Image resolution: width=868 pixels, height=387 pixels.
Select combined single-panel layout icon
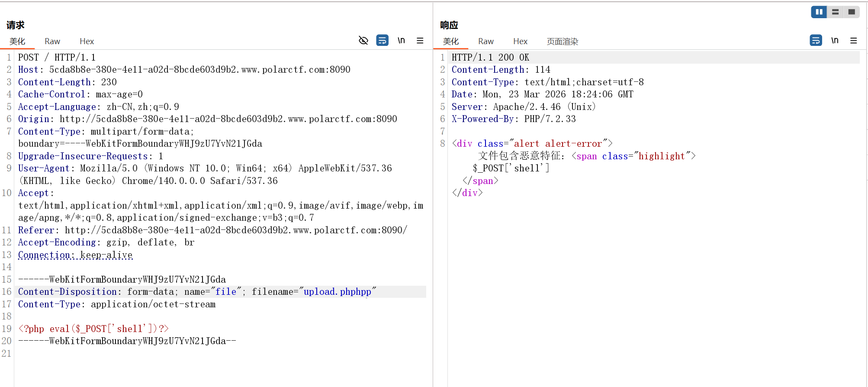coord(852,12)
